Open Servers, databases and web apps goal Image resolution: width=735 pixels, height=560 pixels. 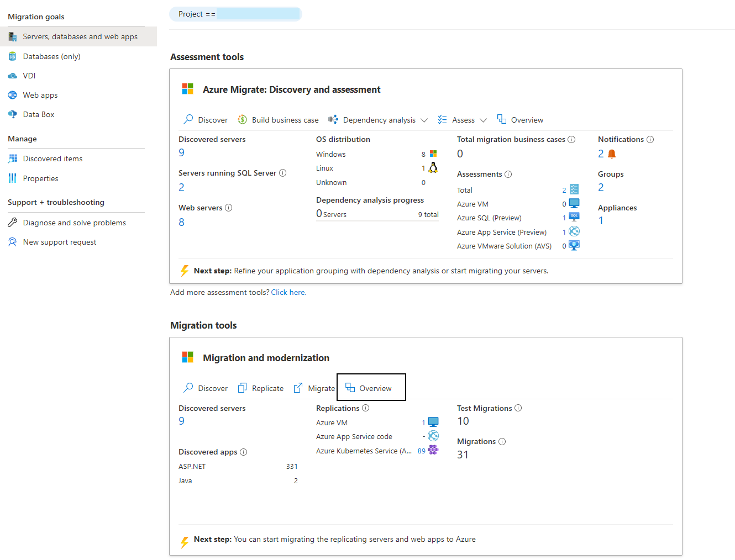click(x=78, y=36)
